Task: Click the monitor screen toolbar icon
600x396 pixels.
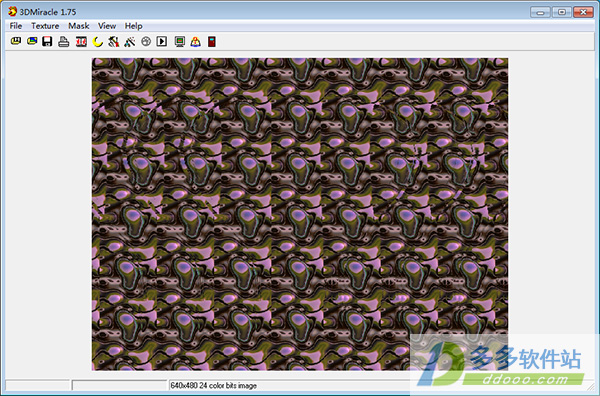Action: pos(179,41)
